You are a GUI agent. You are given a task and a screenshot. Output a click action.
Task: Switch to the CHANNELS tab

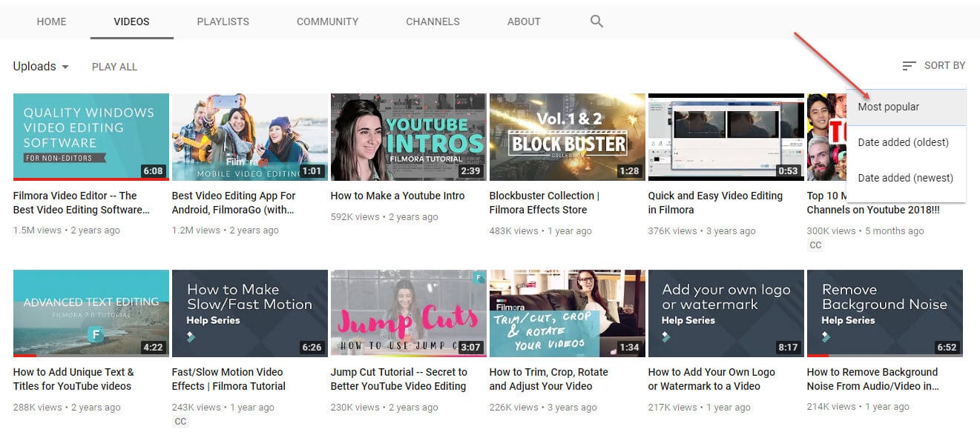click(x=433, y=21)
